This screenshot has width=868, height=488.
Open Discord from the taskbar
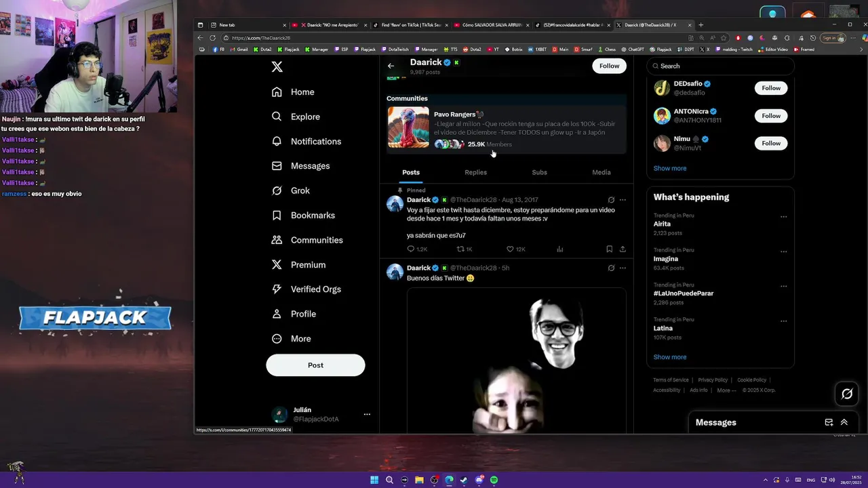(479, 480)
